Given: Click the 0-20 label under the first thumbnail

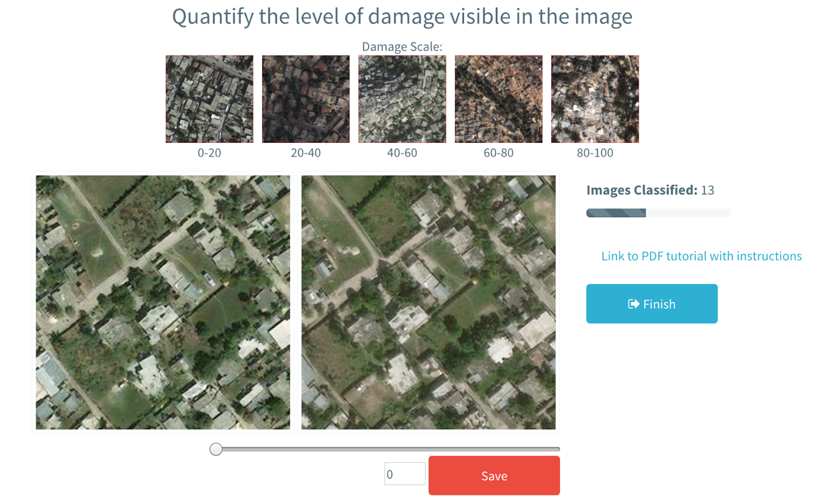Looking at the screenshot, I should pyautogui.click(x=209, y=153).
